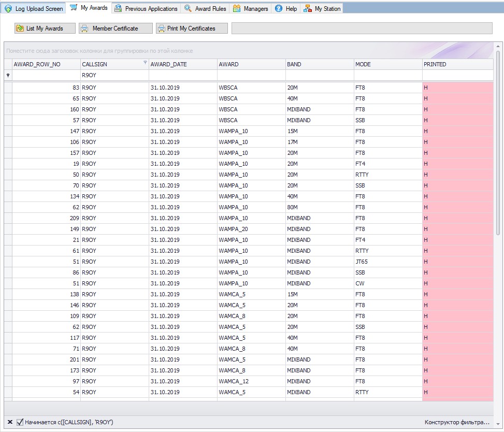Click the Managers tab people icon
The height and width of the screenshot is (432, 504).
coord(237,9)
